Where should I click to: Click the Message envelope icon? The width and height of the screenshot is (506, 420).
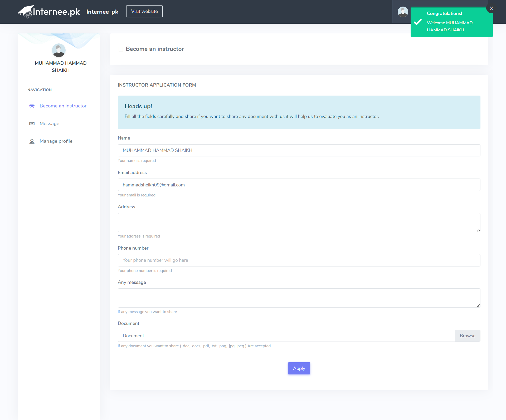pyautogui.click(x=32, y=123)
